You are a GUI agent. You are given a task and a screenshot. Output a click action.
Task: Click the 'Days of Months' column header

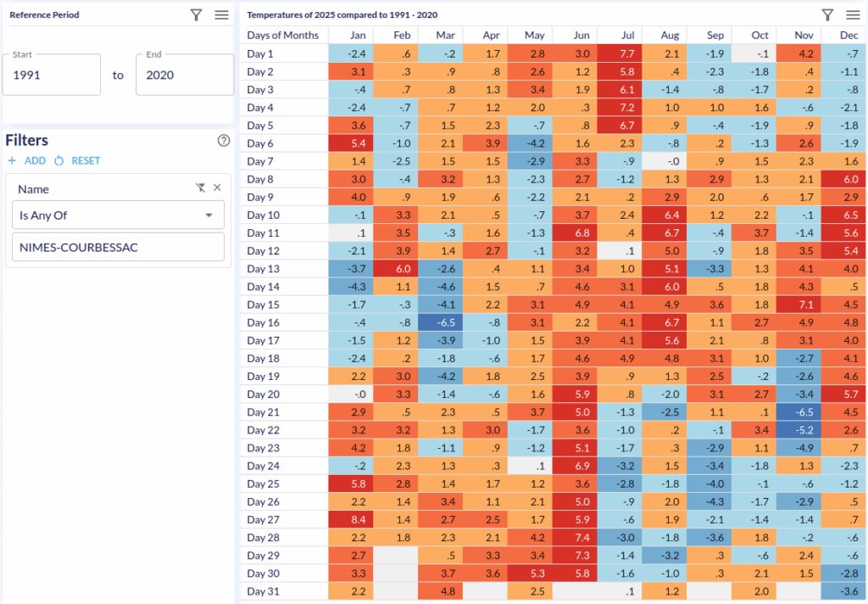click(283, 35)
